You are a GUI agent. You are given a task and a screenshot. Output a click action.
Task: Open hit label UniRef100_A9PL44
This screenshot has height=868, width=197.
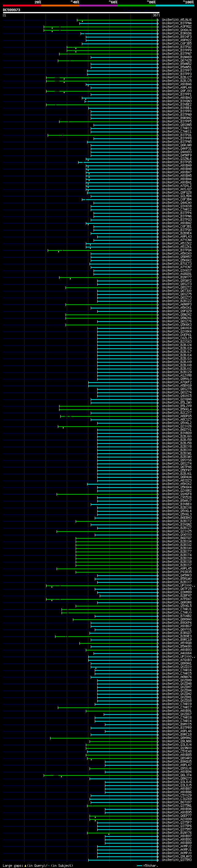(x=176, y=88)
